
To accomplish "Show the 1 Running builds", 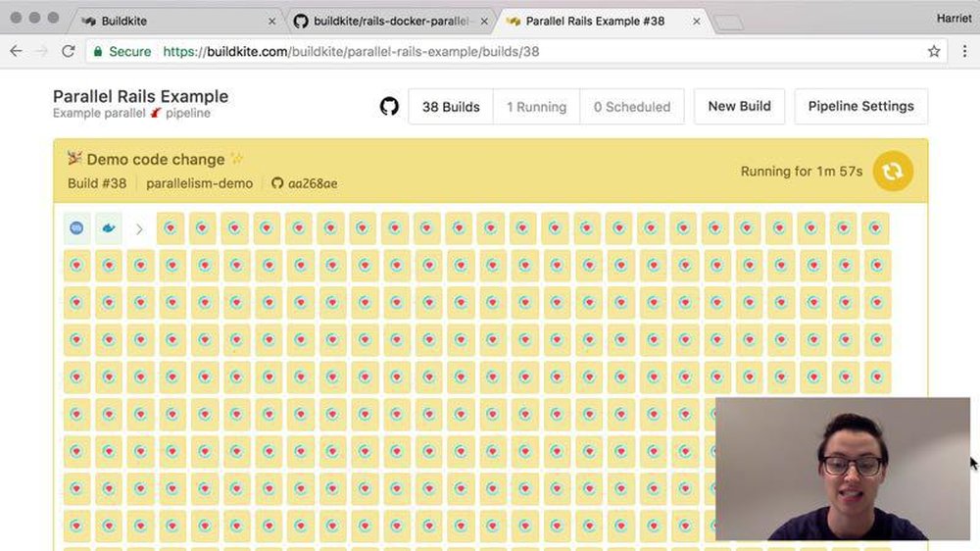I will click(536, 106).
